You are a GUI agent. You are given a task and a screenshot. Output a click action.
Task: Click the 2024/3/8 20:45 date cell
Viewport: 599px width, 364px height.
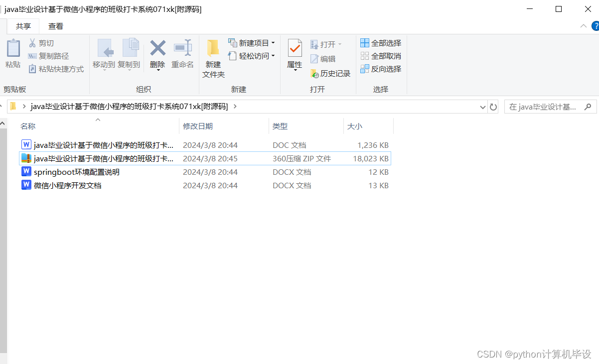pos(210,158)
